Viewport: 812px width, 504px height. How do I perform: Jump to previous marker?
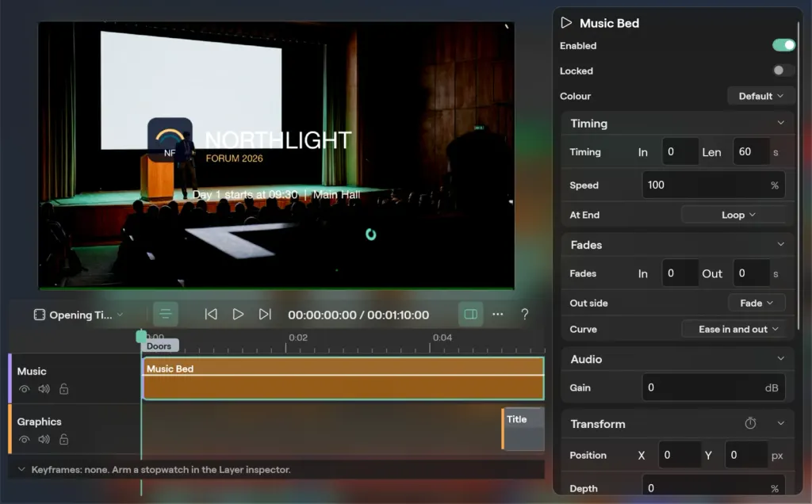point(211,314)
